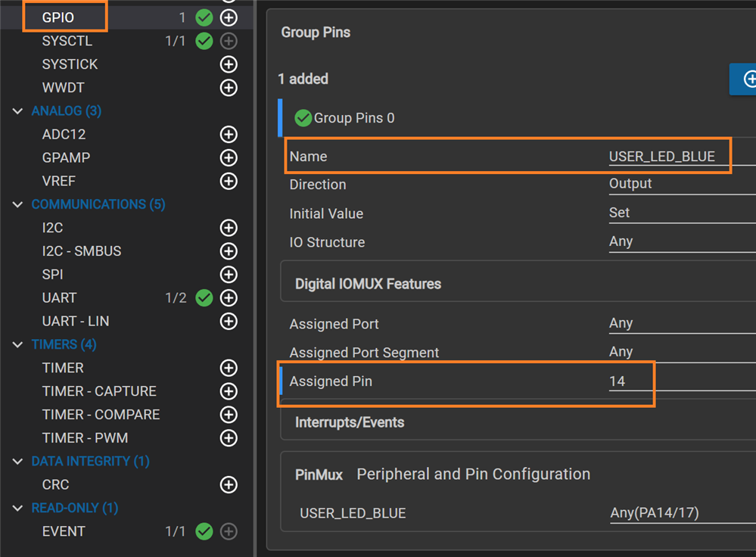Select the EVENT module
756x557 pixels.
[64, 531]
